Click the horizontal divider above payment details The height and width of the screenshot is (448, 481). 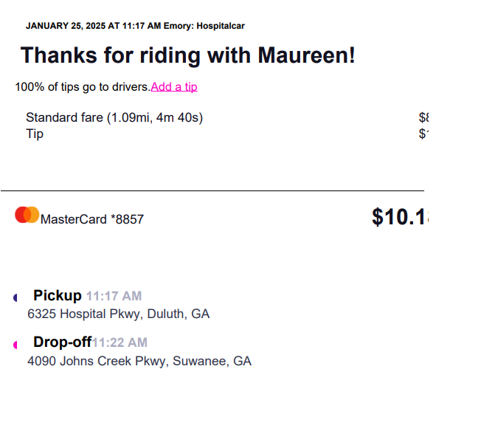212,191
